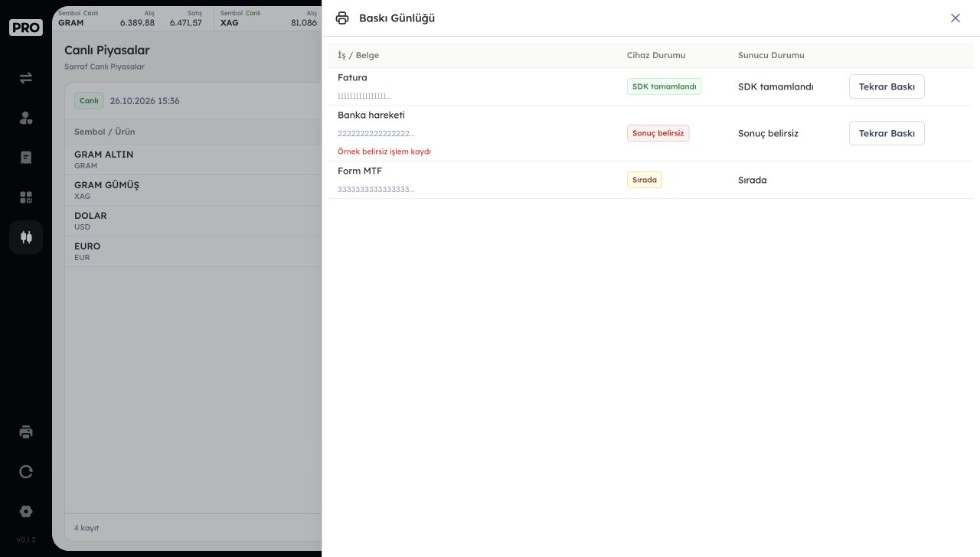Close the Baskı Günlüğü panel

[955, 18]
